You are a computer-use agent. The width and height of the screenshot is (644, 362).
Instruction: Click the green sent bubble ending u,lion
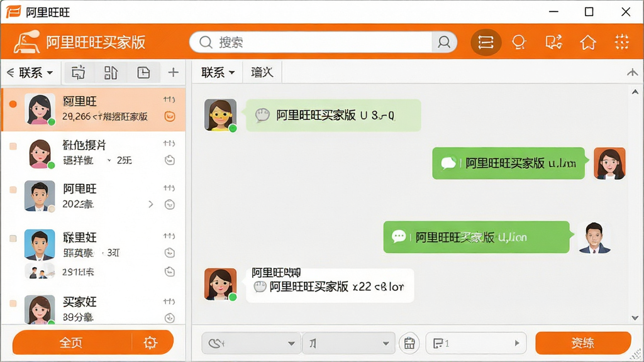coord(477,237)
